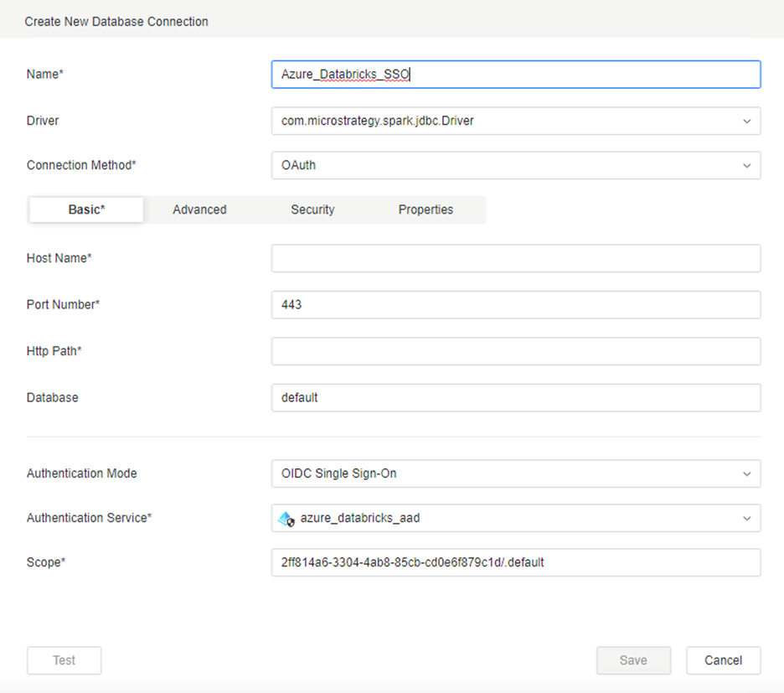The image size is (784, 693).
Task: Select the com.microstrategy.spark.jdbc.Driver value
Action: click(378, 122)
